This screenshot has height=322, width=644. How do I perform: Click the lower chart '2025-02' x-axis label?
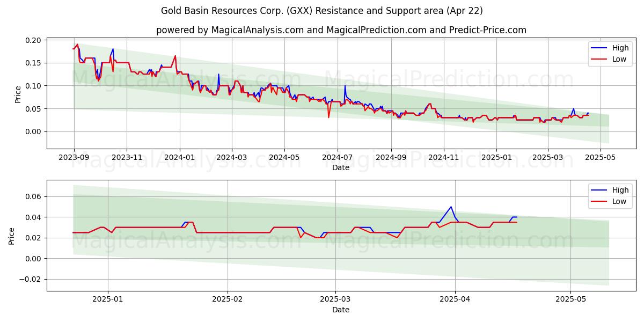(x=228, y=299)
